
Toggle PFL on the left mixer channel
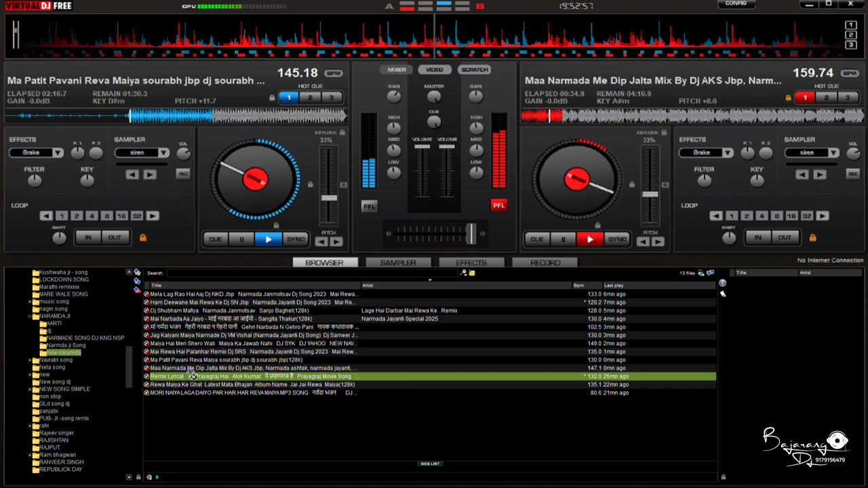[369, 206]
